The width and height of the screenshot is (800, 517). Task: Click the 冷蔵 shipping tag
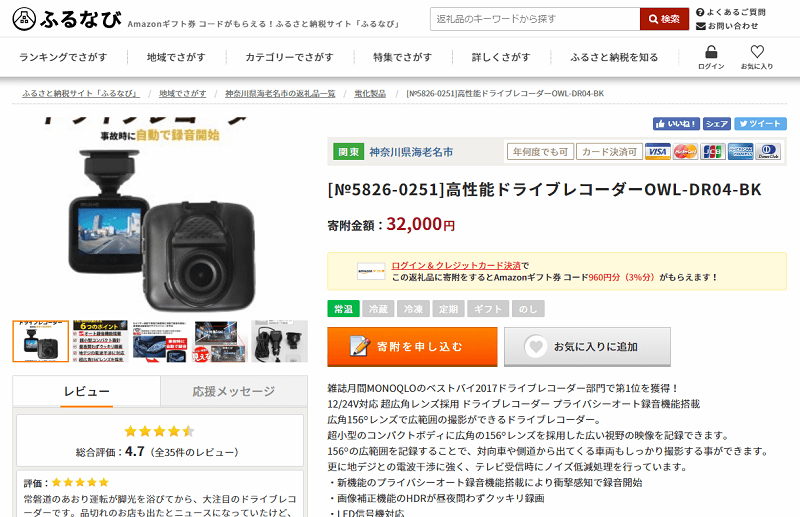(x=378, y=309)
